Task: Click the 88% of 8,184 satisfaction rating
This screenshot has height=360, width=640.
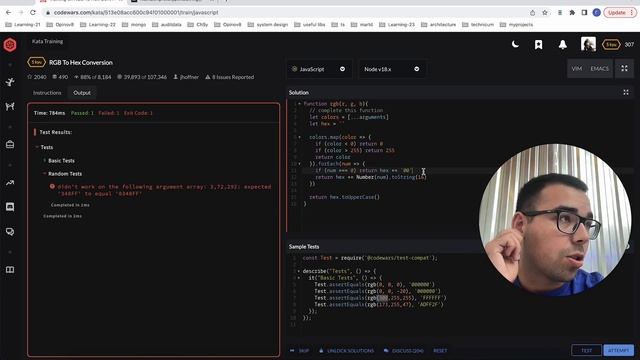Action: tap(92, 77)
